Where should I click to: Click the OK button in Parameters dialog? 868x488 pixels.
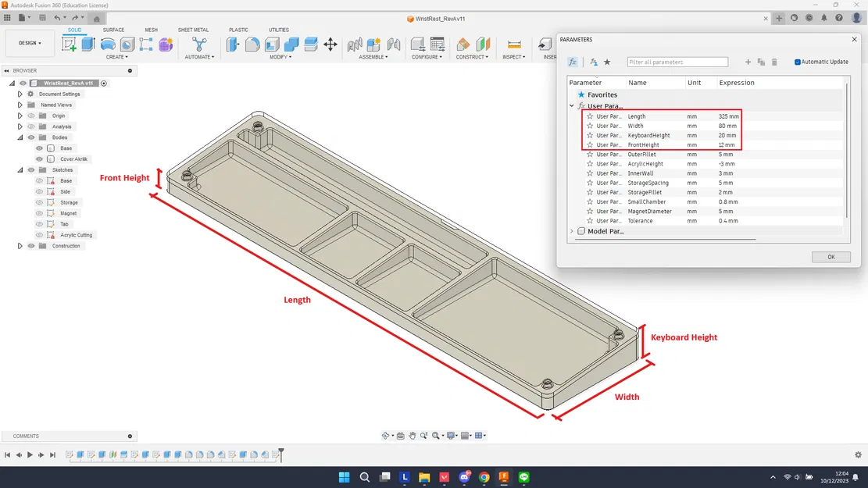pos(830,256)
